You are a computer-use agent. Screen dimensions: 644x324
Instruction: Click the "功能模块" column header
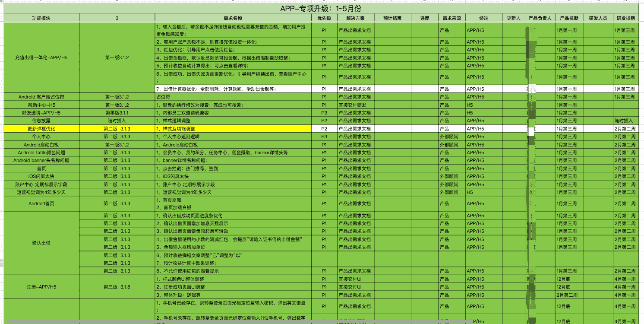[x=41, y=18]
